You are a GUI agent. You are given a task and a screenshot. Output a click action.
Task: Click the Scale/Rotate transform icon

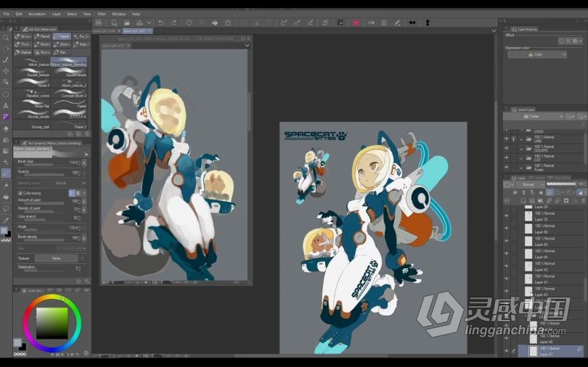click(228, 22)
